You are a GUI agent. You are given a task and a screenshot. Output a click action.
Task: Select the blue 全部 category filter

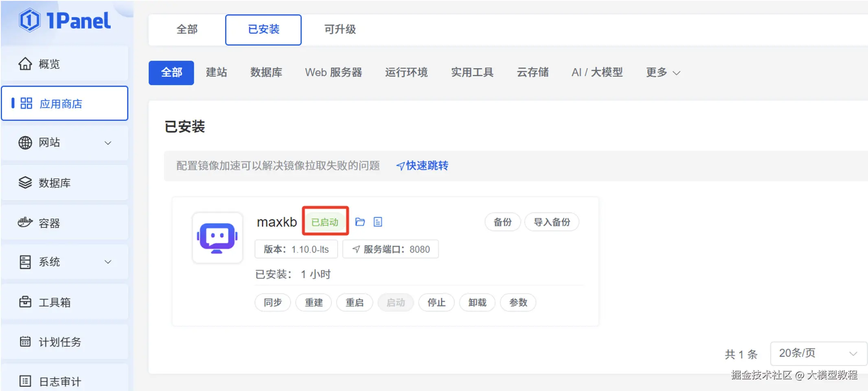[x=171, y=72]
